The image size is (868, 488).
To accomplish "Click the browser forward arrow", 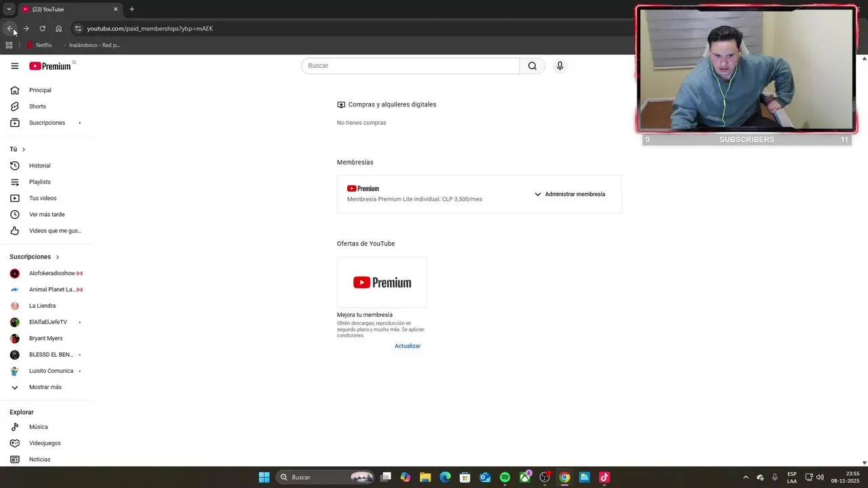I will click(26, 28).
